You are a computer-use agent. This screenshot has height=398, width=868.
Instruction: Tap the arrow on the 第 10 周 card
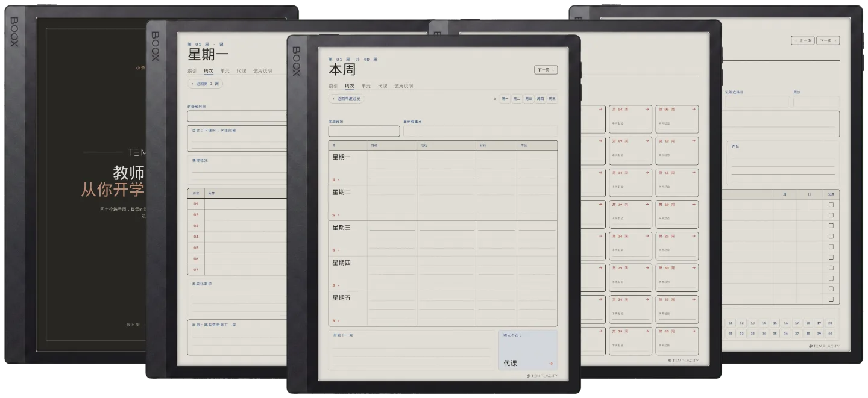click(x=694, y=141)
